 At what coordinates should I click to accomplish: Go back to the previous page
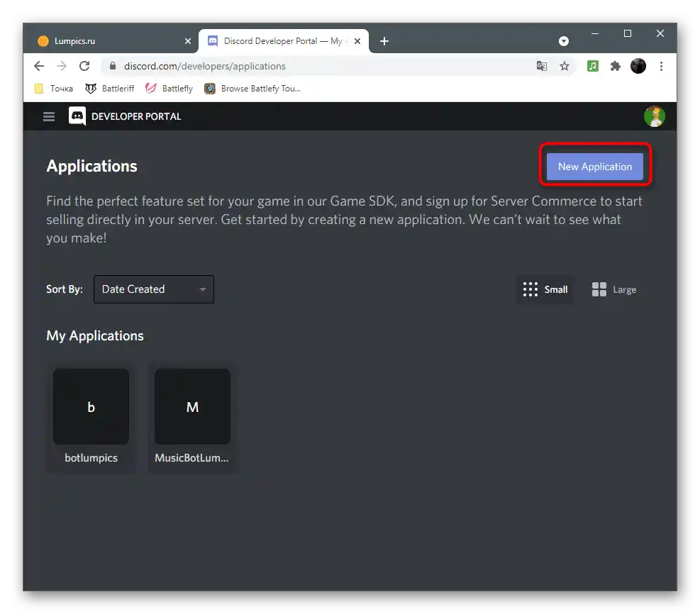tap(39, 66)
